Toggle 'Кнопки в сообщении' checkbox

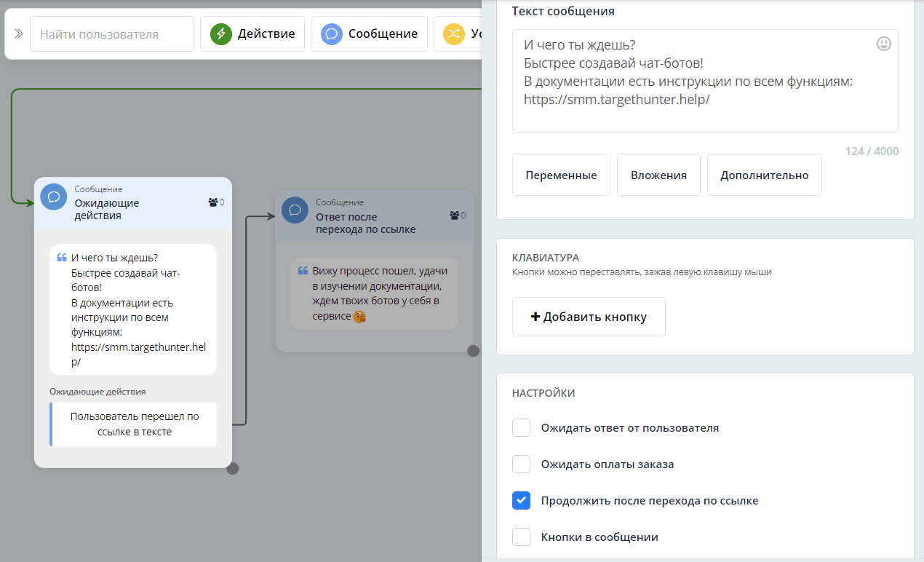tap(521, 537)
